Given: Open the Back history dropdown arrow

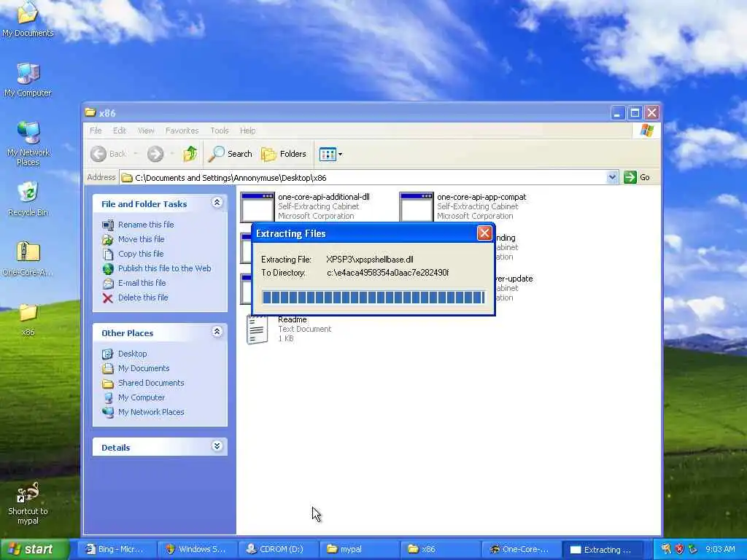Looking at the screenshot, I should 136,154.
